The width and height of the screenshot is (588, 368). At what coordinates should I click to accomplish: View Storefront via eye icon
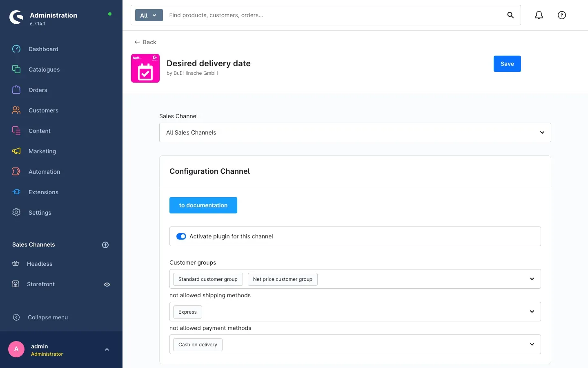[107, 285]
